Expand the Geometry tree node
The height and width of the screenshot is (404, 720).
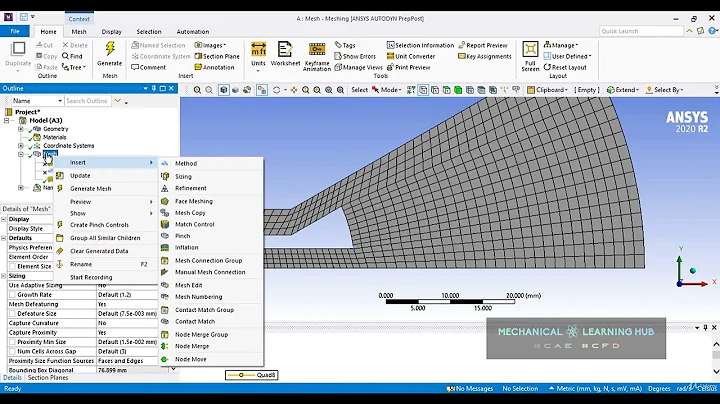click(21, 129)
